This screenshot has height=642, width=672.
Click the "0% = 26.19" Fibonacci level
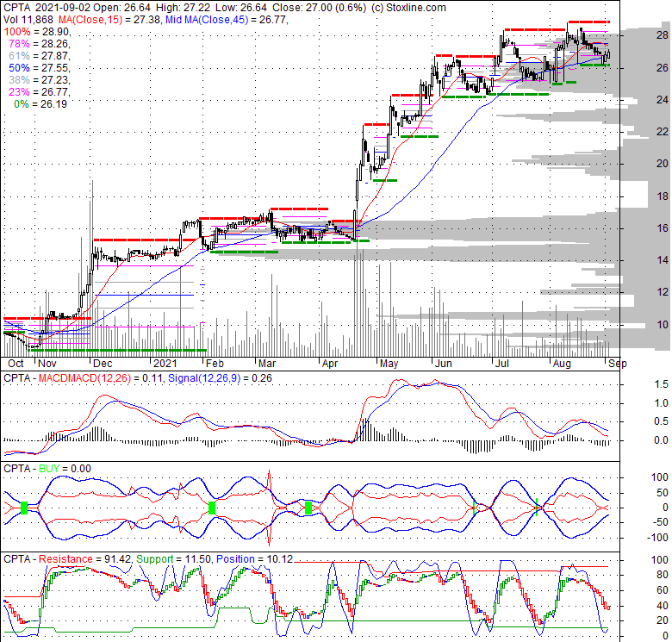tap(40, 103)
